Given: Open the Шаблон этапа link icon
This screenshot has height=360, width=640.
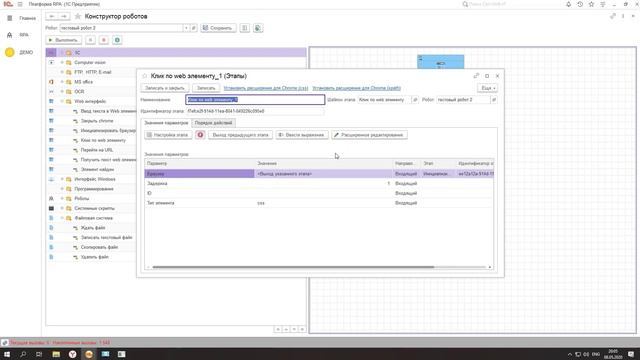Looking at the screenshot, I should point(415,100).
